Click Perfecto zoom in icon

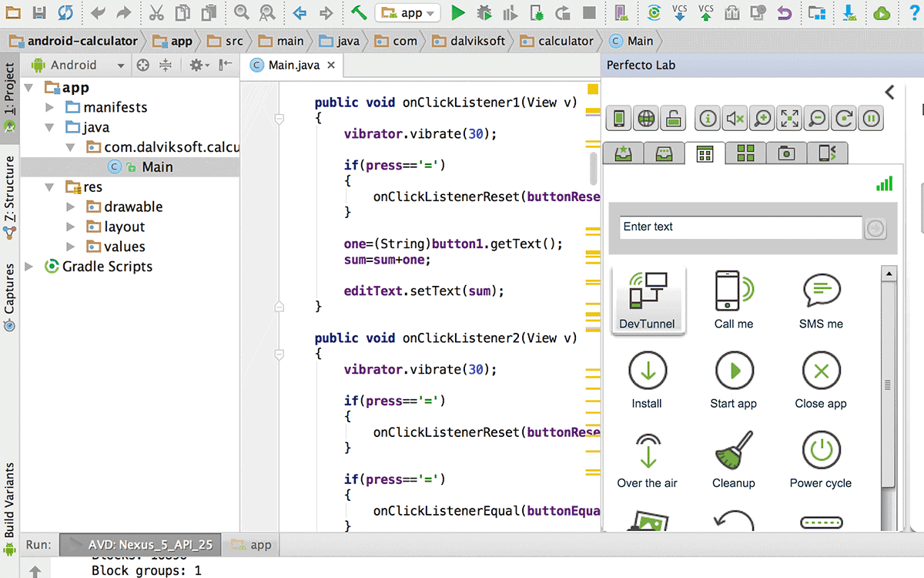tap(762, 119)
